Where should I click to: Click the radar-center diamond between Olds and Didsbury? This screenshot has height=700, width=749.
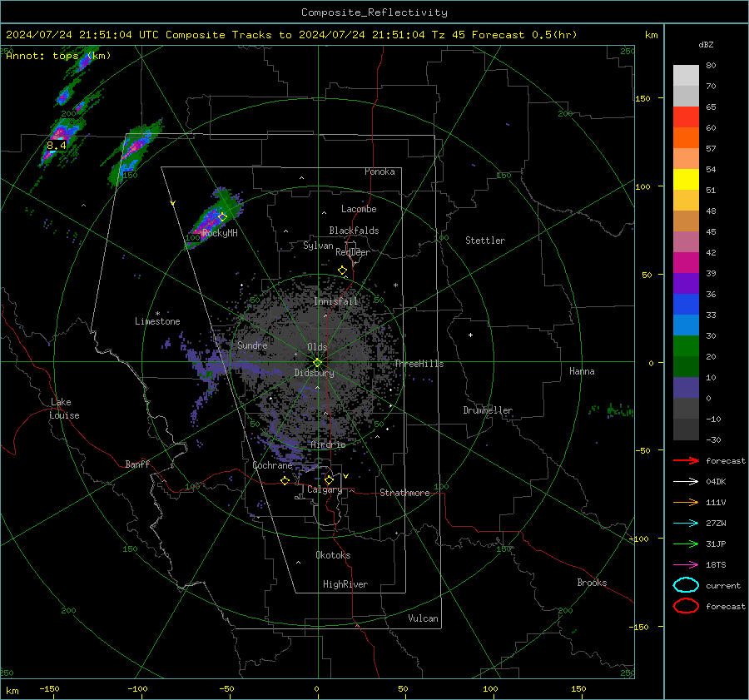(x=318, y=363)
